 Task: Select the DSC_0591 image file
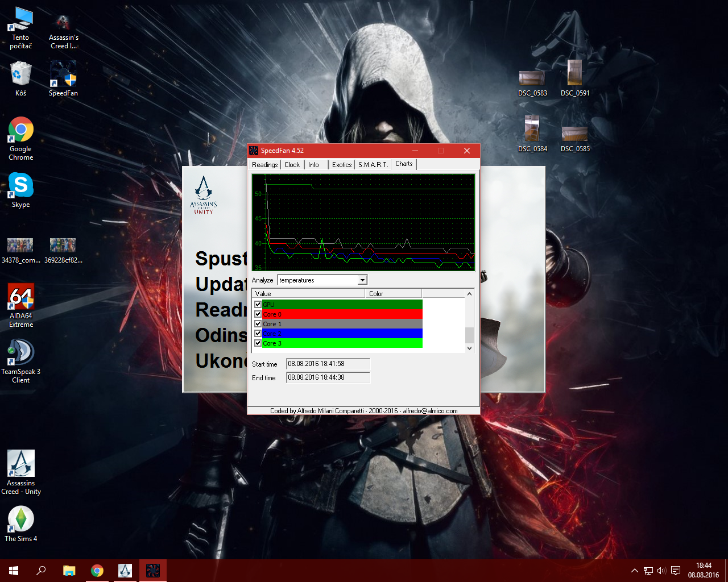tap(575, 78)
